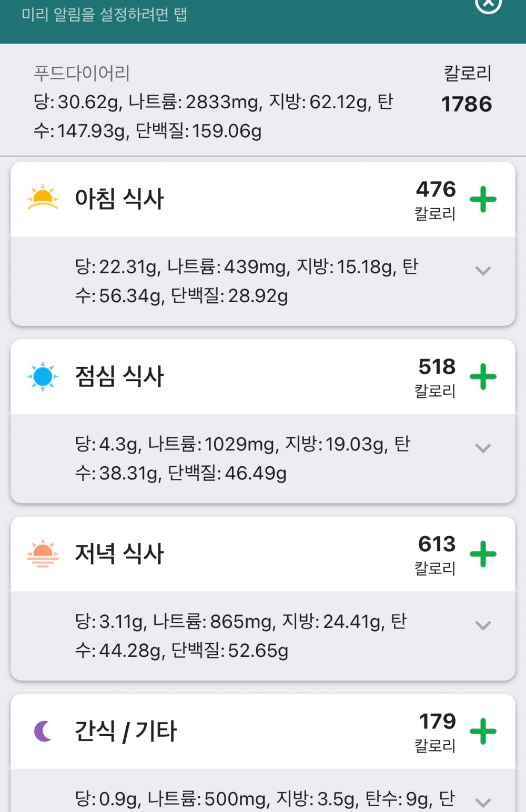The height and width of the screenshot is (812, 526).
Task: Open the 점심 식사 meal header
Action: (120, 376)
